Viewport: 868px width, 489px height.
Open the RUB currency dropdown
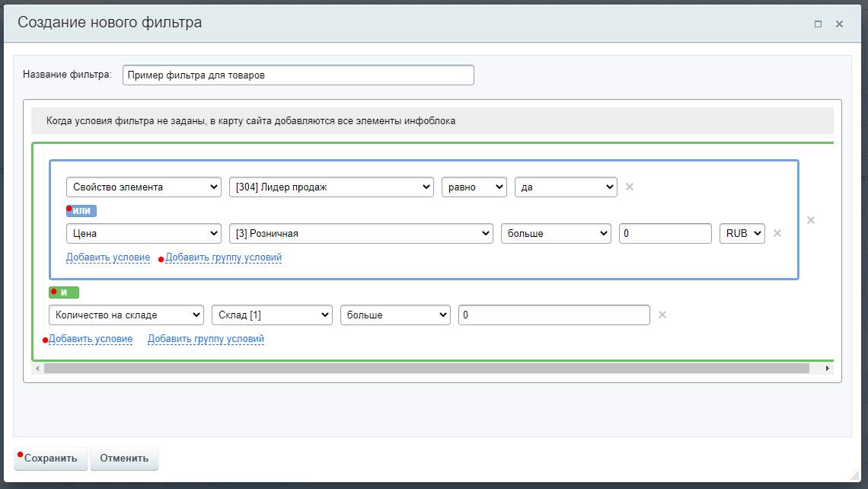(742, 234)
